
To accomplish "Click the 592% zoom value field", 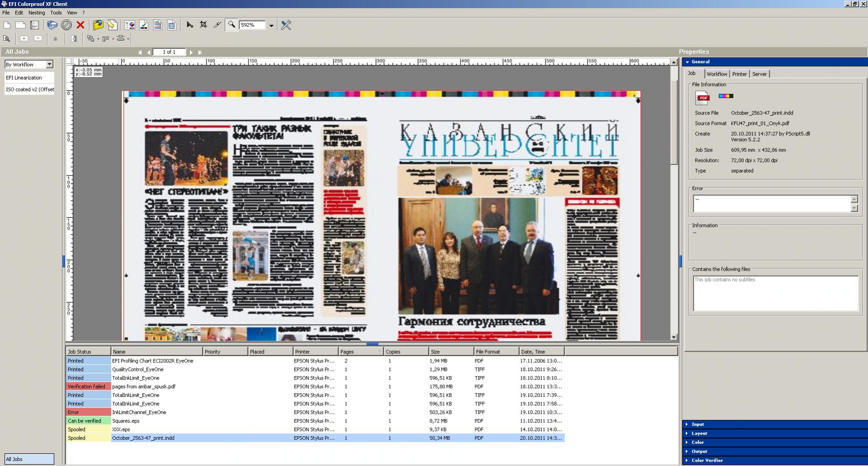I will pyautogui.click(x=252, y=25).
